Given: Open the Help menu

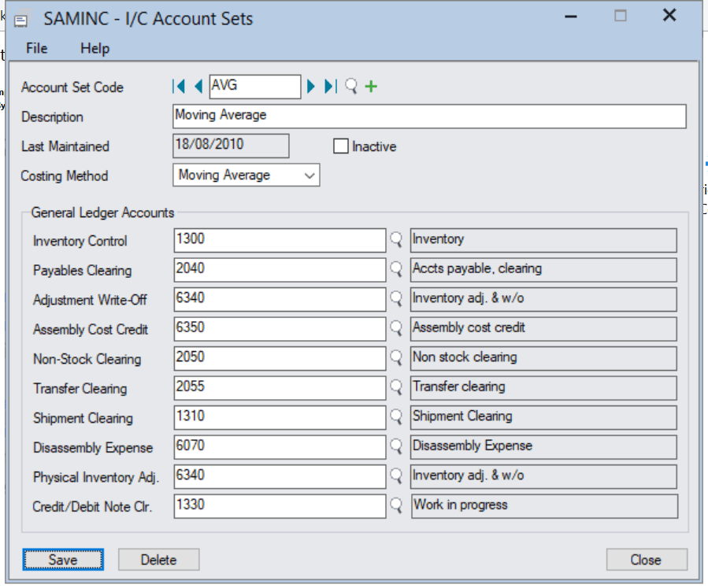Looking at the screenshot, I should [x=95, y=49].
